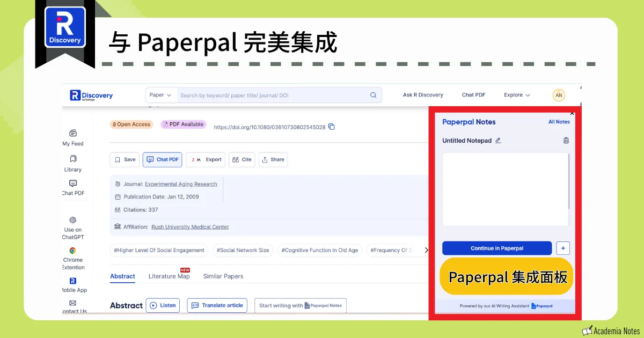The height and width of the screenshot is (338, 644).
Task: Switch to the Similar Papers tab
Action: tap(223, 276)
